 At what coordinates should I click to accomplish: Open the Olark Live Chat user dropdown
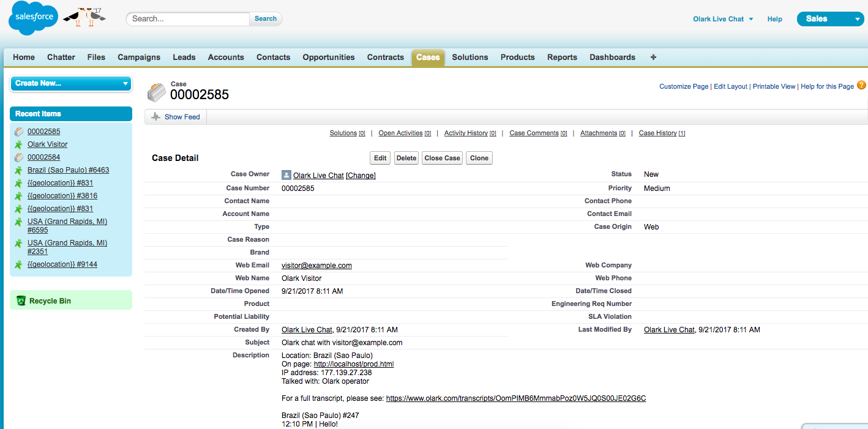pyautogui.click(x=722, y=19)
